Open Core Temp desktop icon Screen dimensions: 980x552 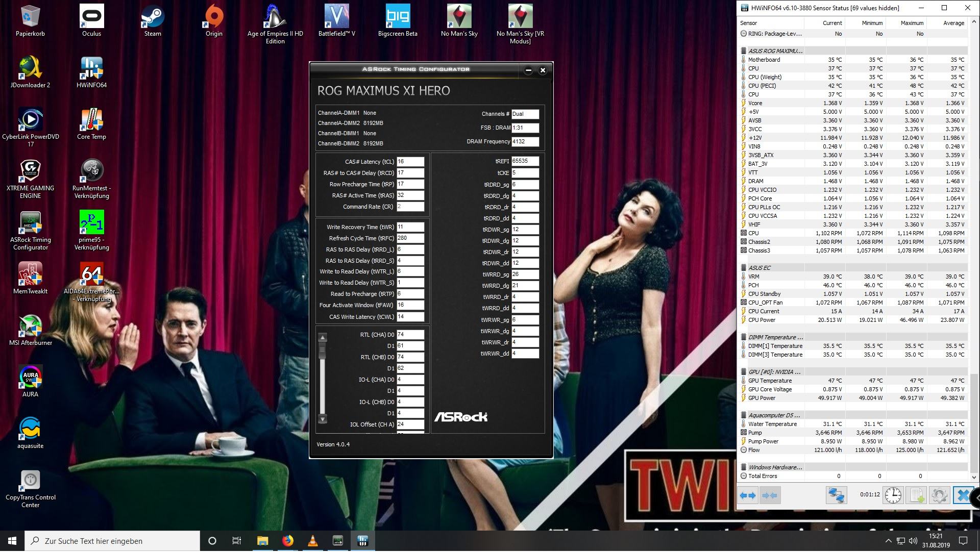[92, 124]
